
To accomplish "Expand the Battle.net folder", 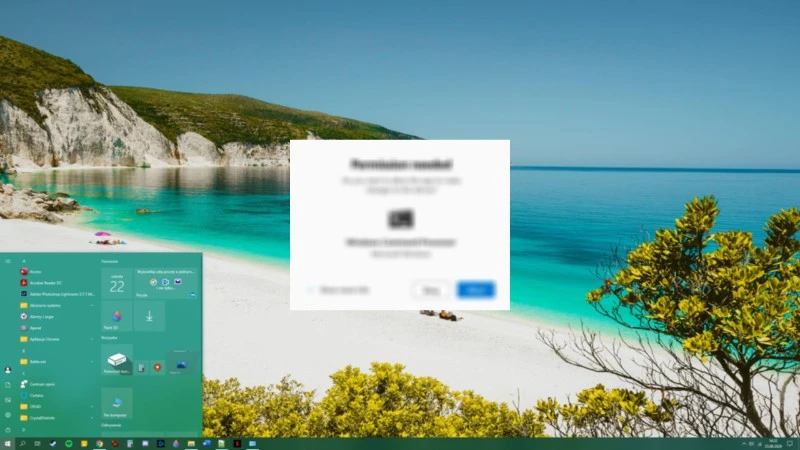I will coord(57,361).
